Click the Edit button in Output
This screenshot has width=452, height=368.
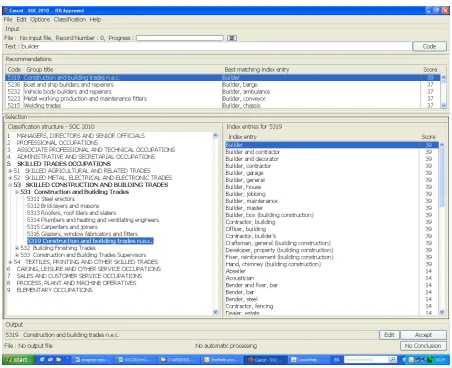point(389,335)
